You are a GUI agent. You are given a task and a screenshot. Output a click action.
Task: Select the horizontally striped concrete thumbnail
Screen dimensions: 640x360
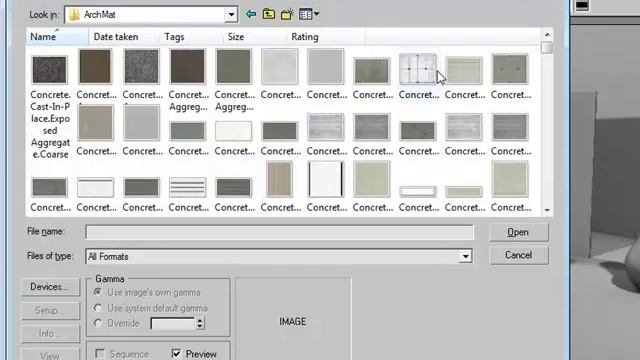188,188
